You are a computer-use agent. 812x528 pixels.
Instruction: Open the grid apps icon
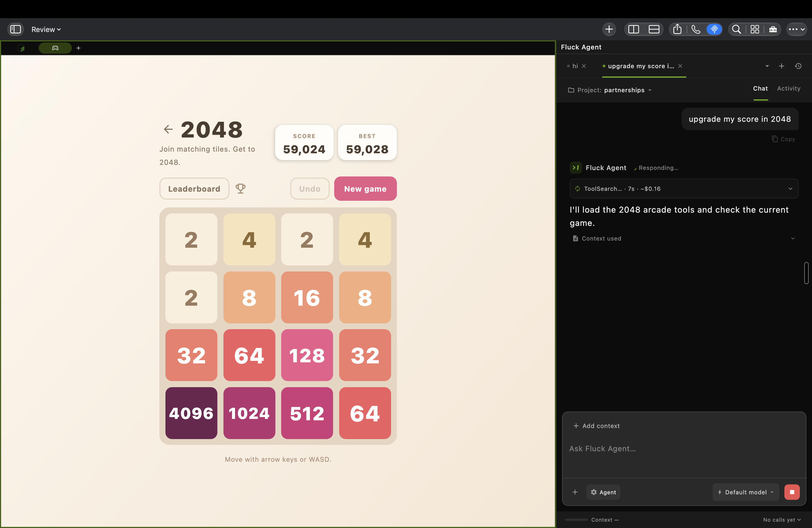[x=755, y=29]
